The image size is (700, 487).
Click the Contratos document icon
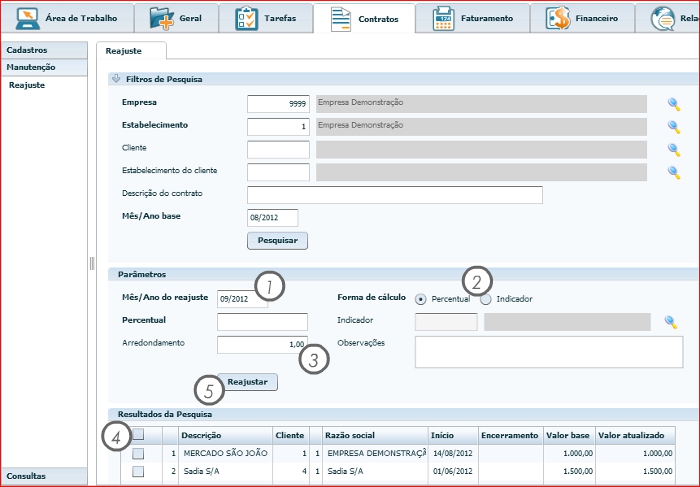(341, 19)
